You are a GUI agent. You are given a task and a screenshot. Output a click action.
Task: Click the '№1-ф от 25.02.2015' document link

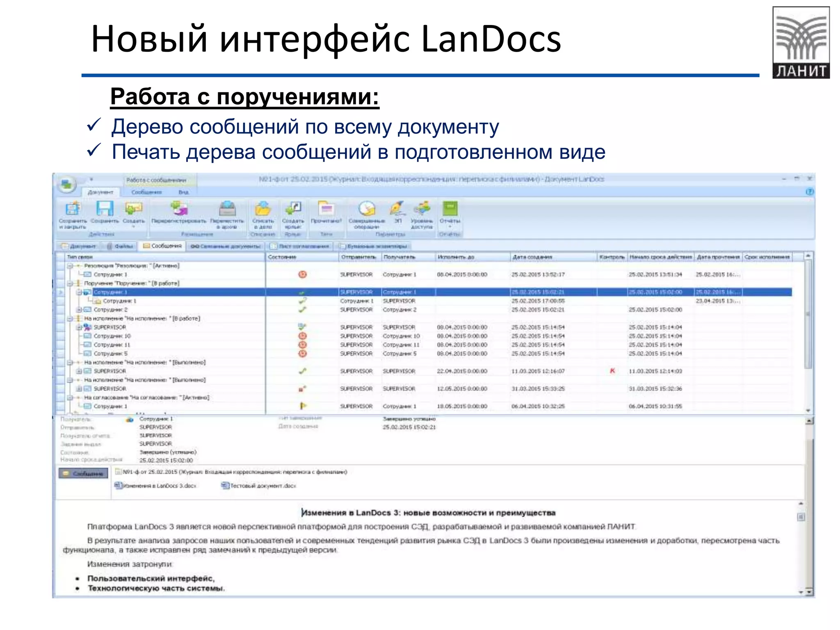point(231,472)
